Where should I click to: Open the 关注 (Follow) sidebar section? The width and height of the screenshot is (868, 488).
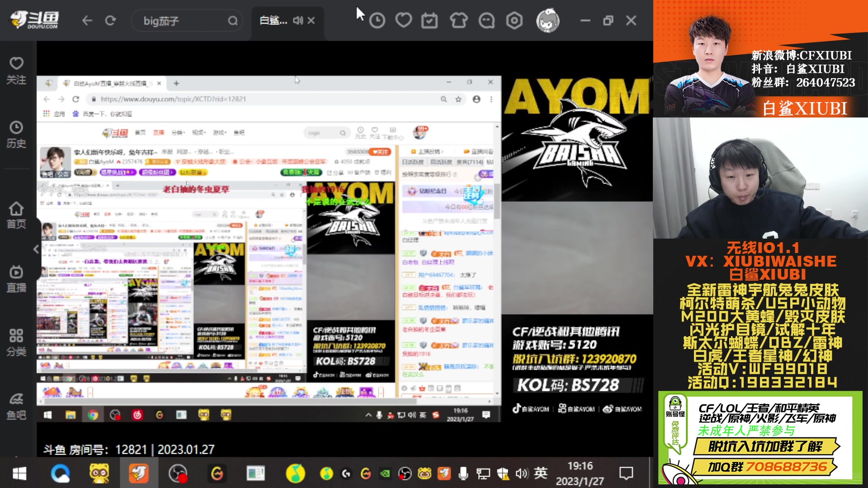[16, 71]
